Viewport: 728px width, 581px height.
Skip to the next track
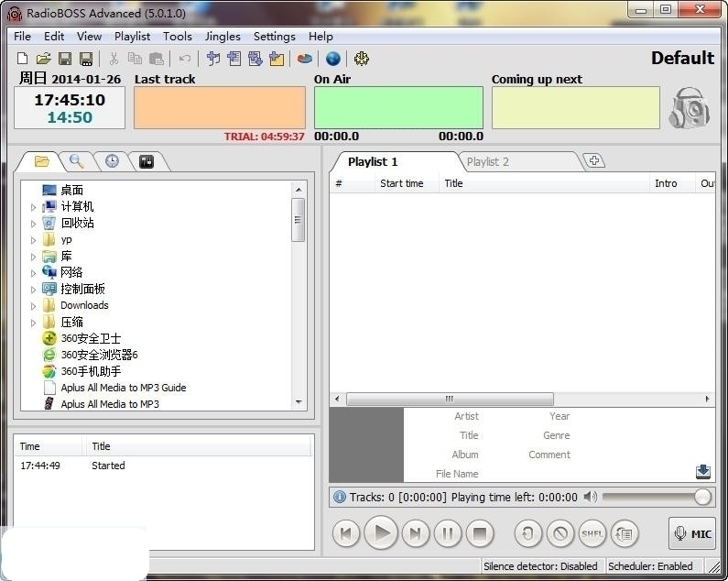click(416, 533)
